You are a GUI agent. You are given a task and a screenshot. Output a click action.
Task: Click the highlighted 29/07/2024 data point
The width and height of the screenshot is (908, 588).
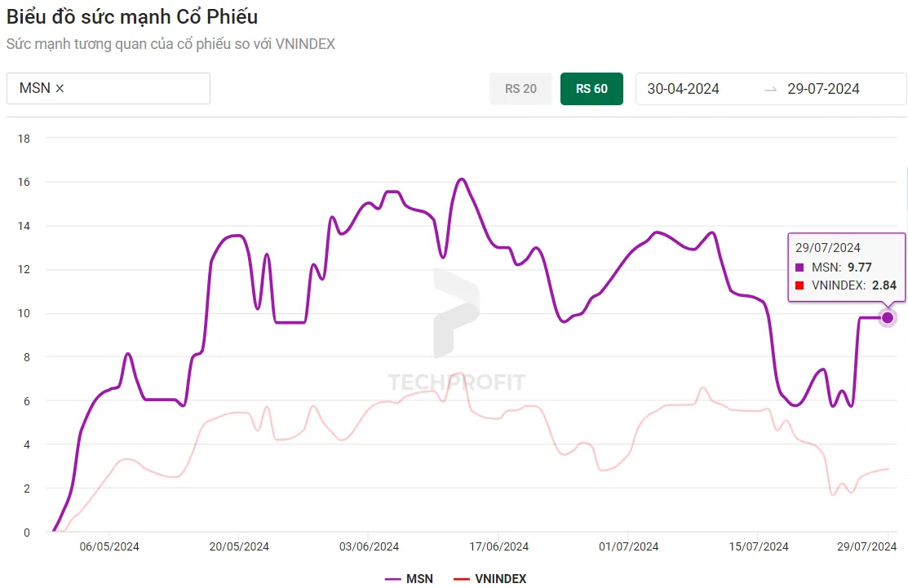[888, 317]
